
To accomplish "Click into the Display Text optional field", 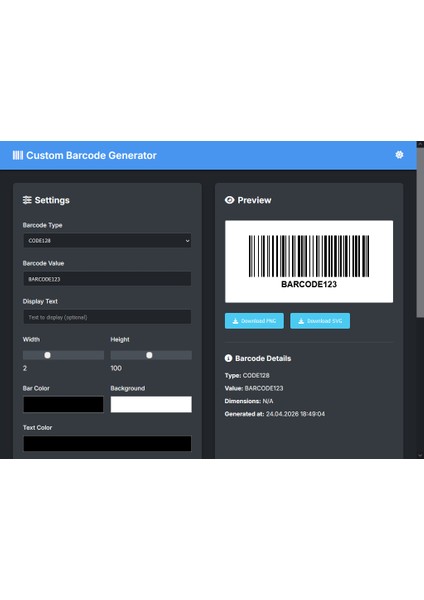I will [107, 317].
